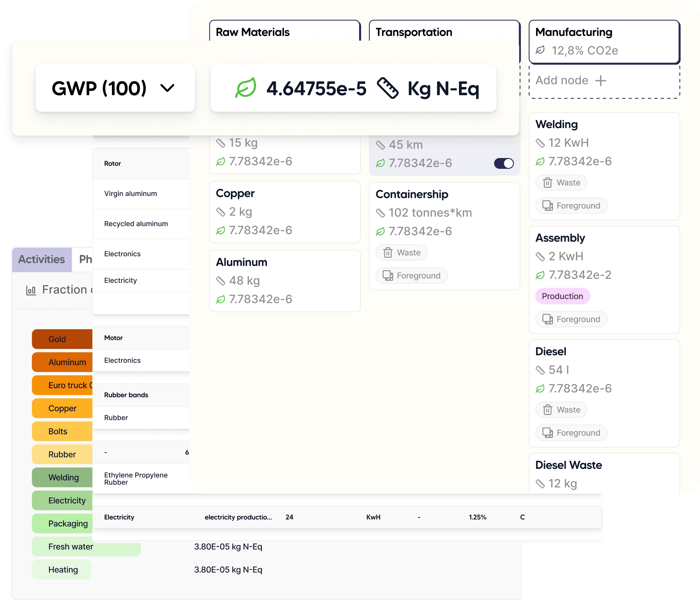Click the Foreground tag on Containership card
Viewport: 700px width, 600px height.
pos(412,275)
